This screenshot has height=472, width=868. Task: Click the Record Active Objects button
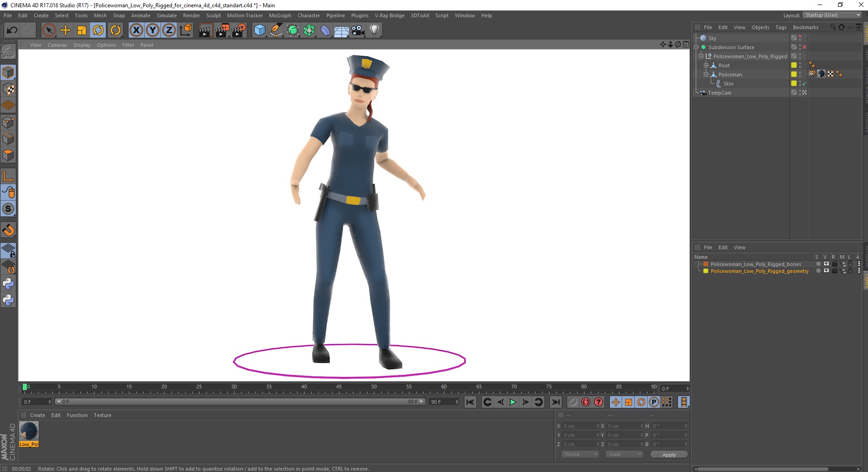[573, 402]
